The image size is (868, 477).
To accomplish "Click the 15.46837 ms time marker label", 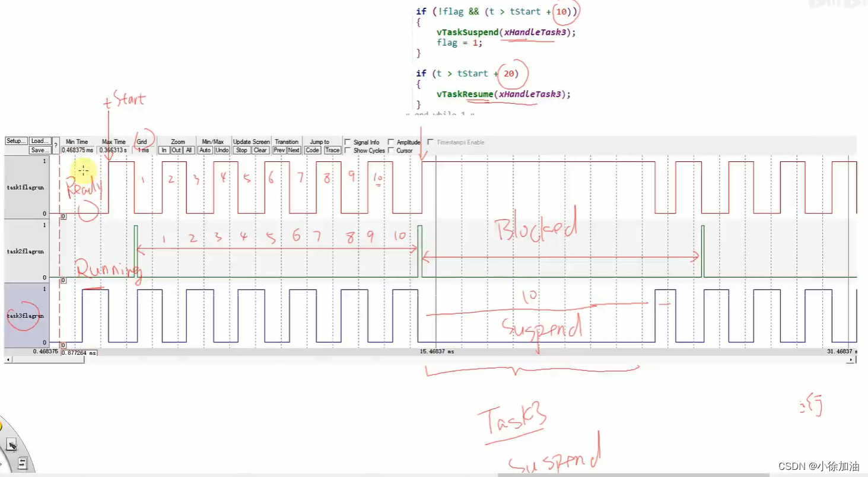I will point(437,352).
